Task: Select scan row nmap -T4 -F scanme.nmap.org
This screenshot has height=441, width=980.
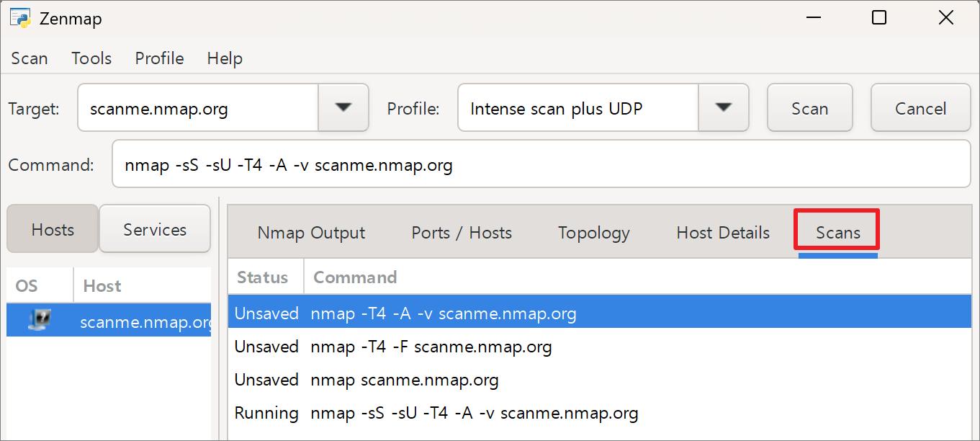Action: pos(599,347)
